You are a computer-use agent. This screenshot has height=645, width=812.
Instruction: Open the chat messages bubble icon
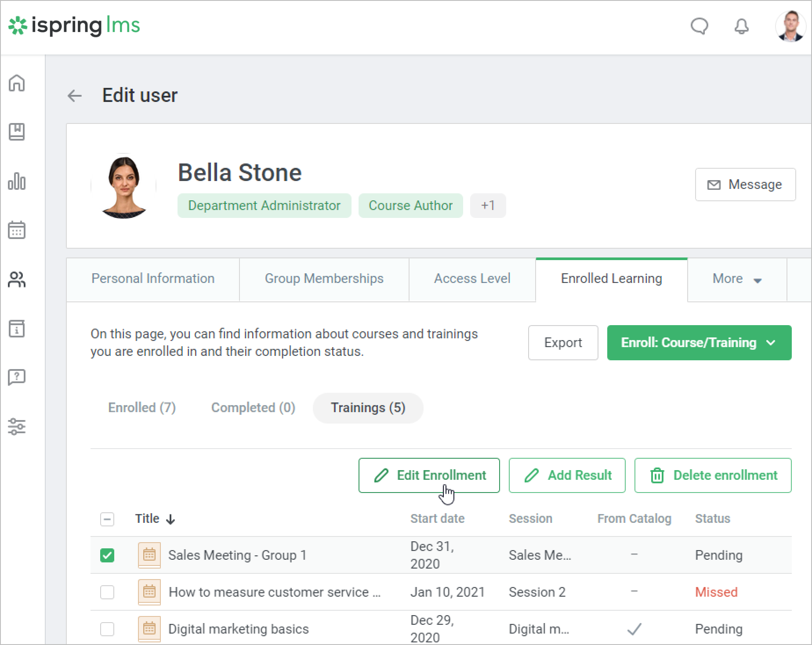[699, 26]
